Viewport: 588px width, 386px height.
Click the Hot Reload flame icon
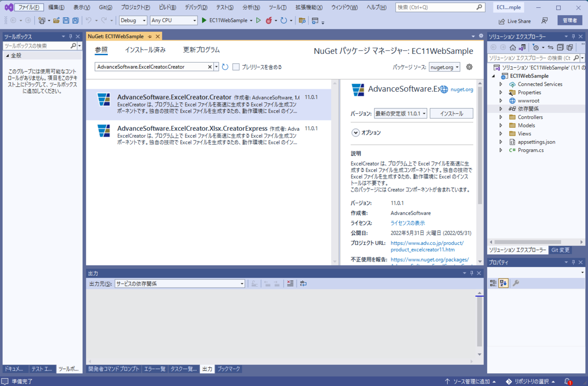click(269, 21)
